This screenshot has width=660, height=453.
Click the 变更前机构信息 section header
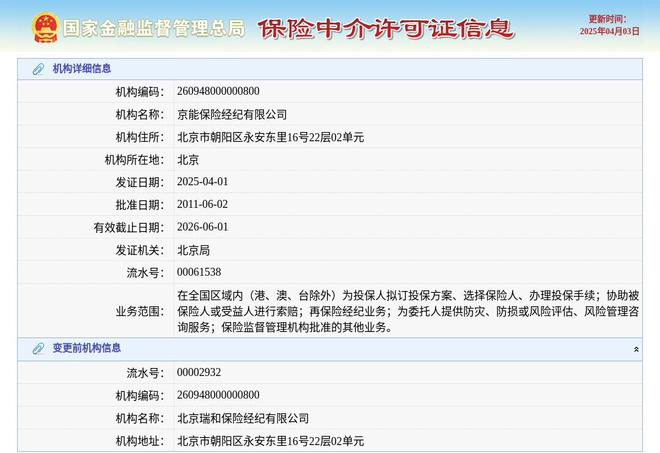coord(330,349)
